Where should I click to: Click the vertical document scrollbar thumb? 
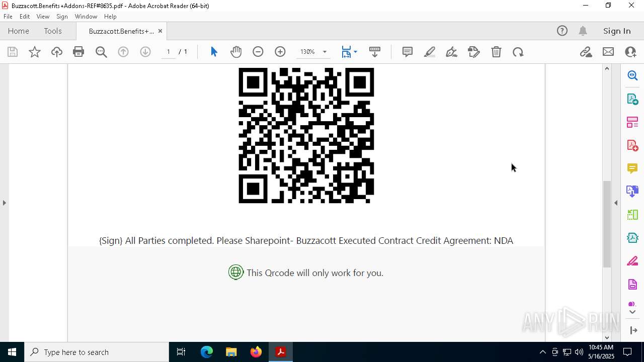coord(607,224)
